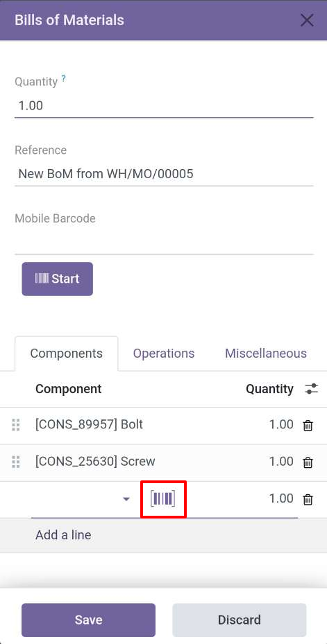
Task: Open the Miscellaneous tab
Action: (266, 354)
